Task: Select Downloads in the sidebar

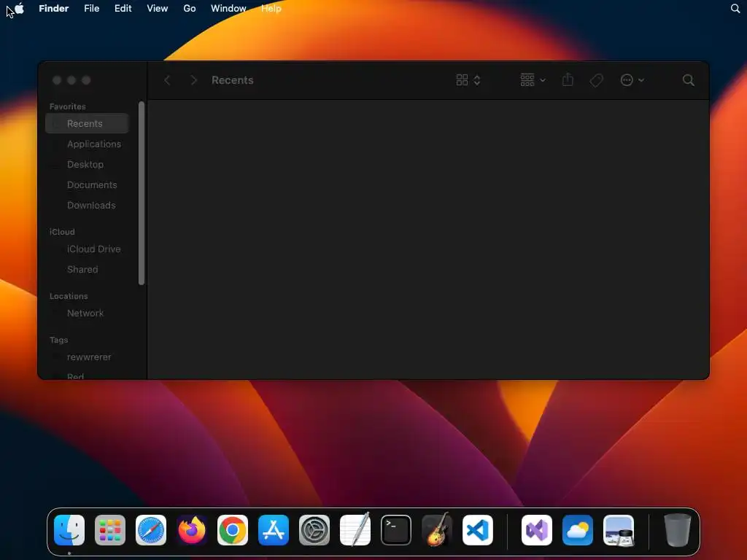Action: [x=88, y=205]
